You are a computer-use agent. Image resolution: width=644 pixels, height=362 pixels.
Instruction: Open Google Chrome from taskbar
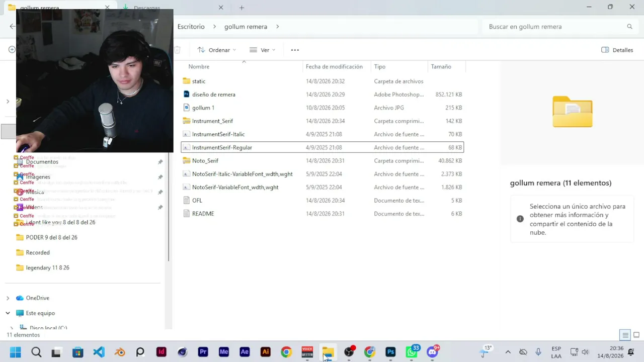[x=286, y=352]
